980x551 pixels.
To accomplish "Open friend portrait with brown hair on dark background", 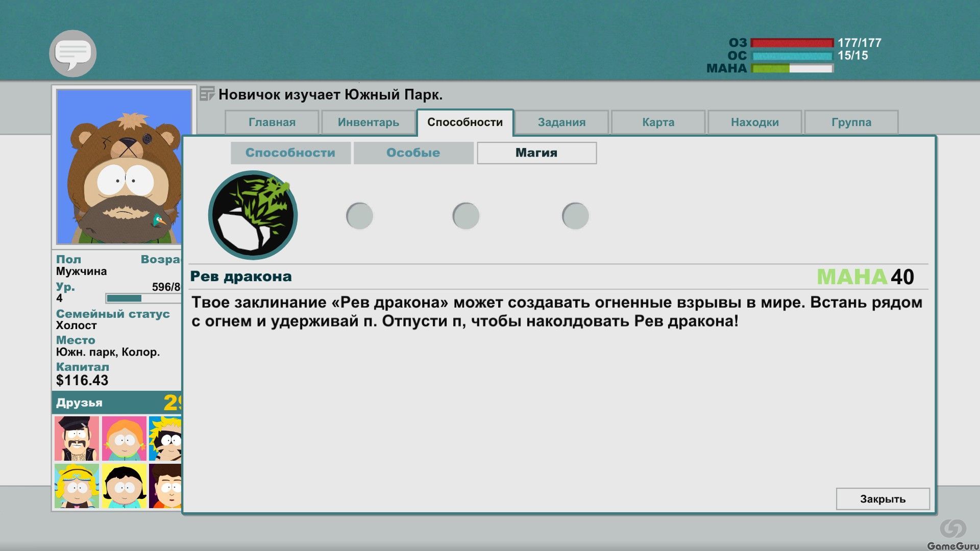I will (165, 486).
